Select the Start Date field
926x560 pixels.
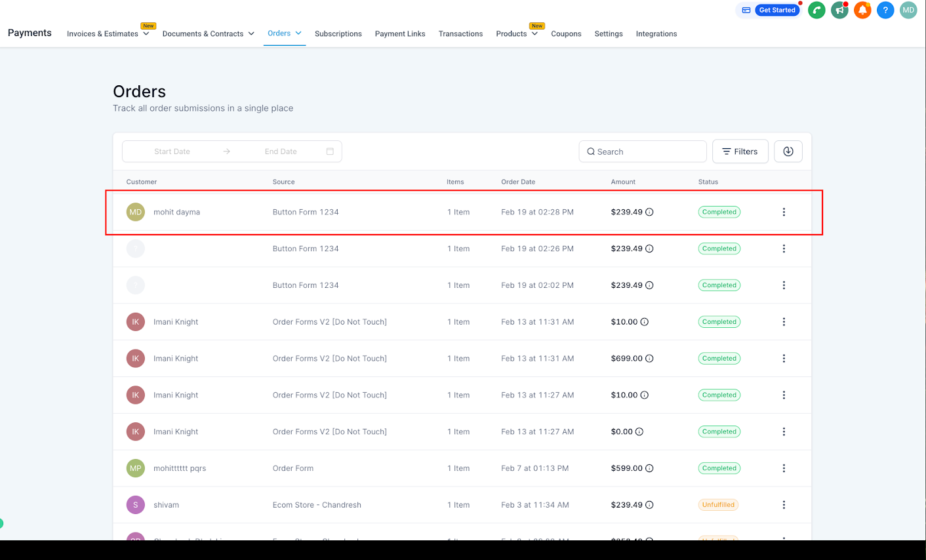[x=172, y=151]
